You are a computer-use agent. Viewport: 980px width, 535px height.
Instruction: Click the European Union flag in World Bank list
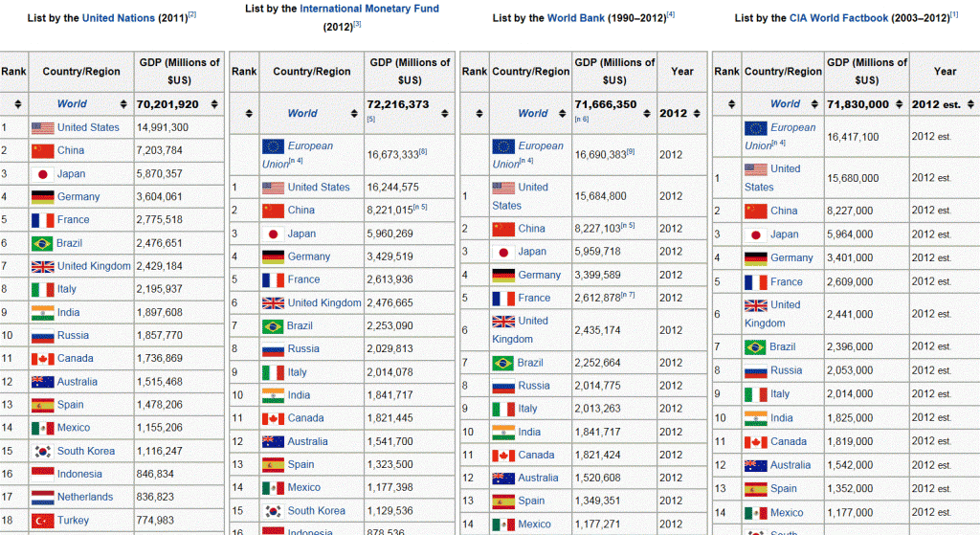(503, 146)
